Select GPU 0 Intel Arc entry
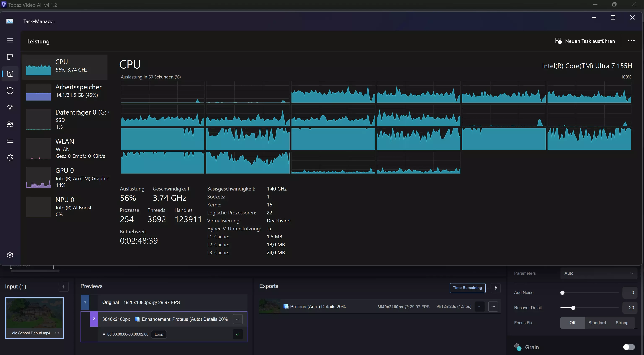 (x=65, y=178)
